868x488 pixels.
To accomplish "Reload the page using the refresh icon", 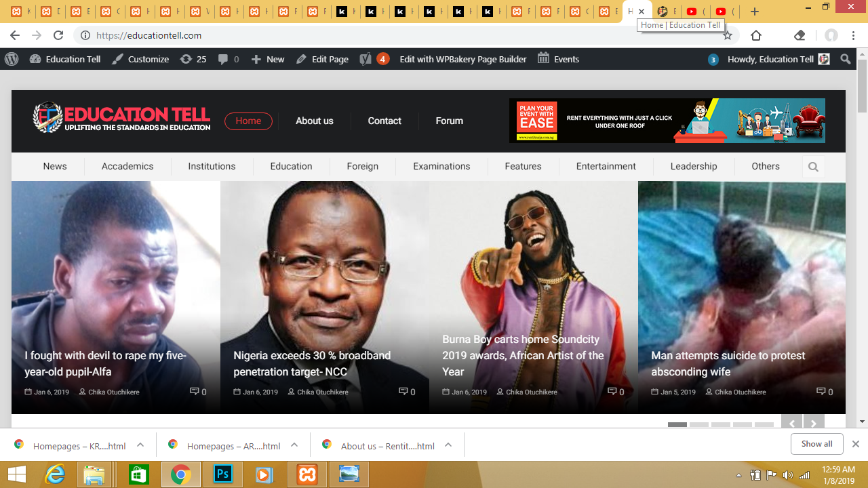I will point(58,35).
